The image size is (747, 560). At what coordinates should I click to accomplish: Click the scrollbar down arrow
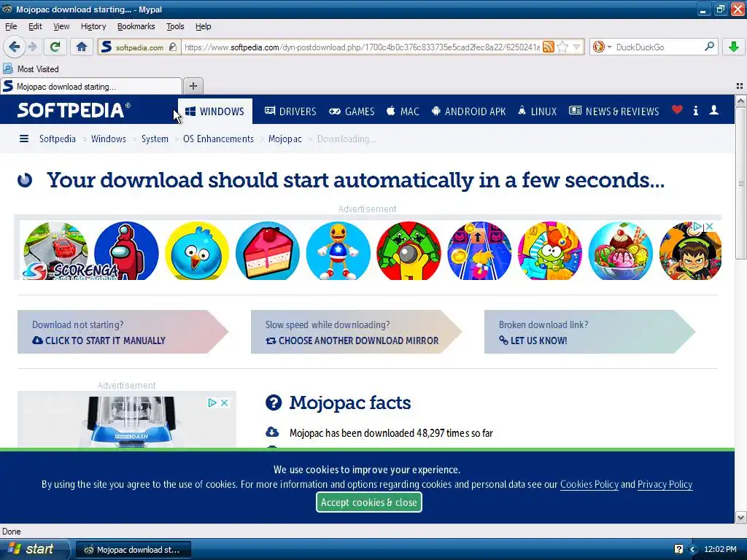click(x=740, y=518)
